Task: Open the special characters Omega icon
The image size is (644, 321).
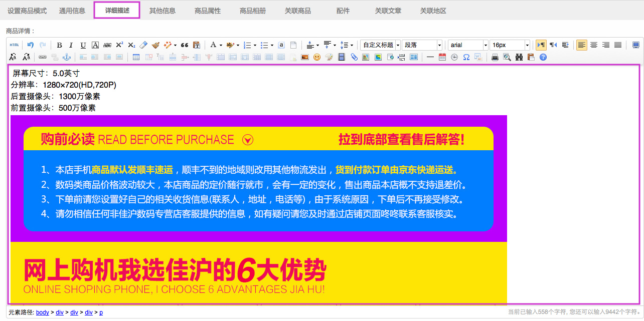Action: click(466, 57)
